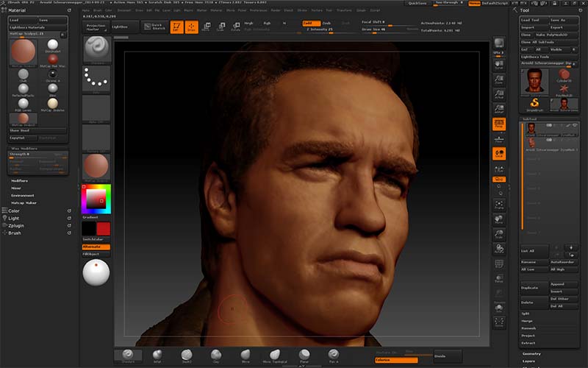Click the AAHalf icon

(x=499, y=109)
